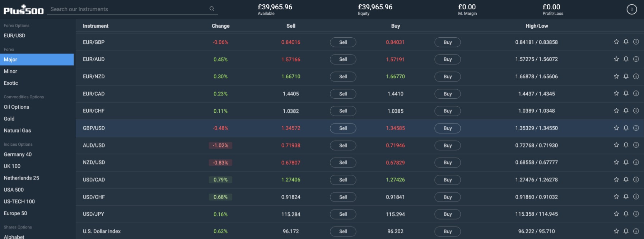The width and height of the screenshot is (644, 239).
Task: Focus the Search our Instruments field
Action: click(x=132, y=9)
